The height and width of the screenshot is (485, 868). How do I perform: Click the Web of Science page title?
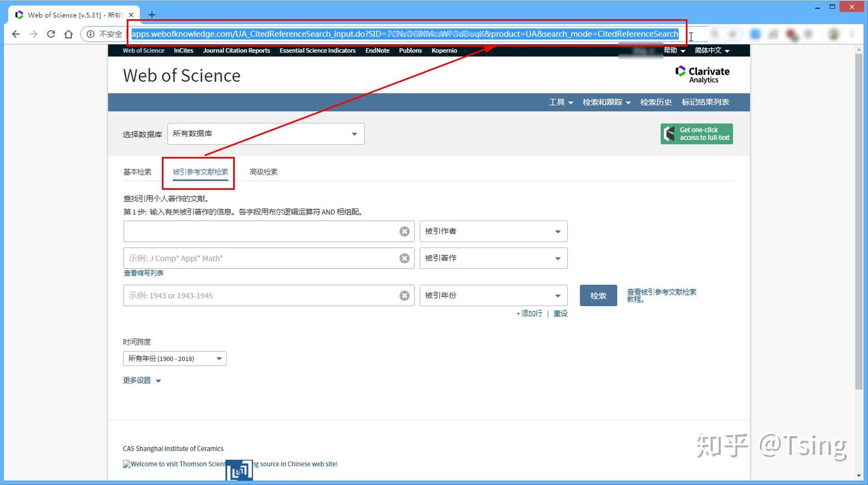pos(181,75)
